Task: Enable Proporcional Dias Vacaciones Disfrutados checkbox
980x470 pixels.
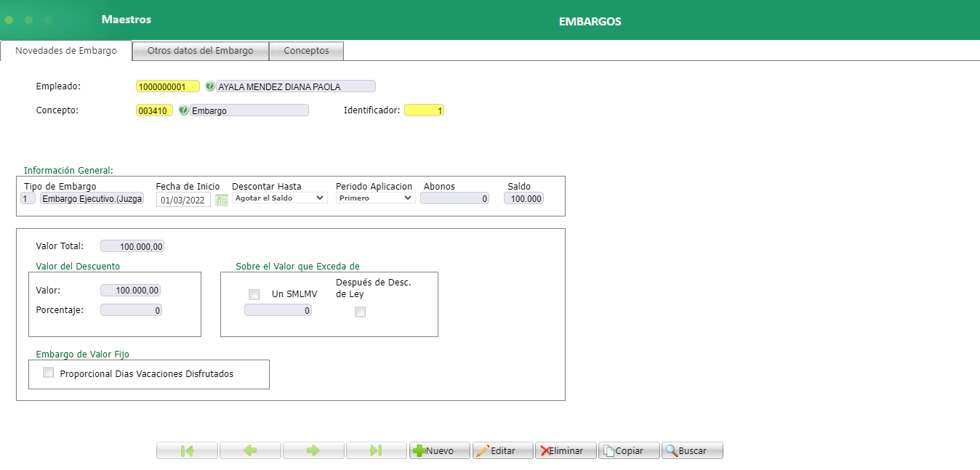Action: (49, 373)
